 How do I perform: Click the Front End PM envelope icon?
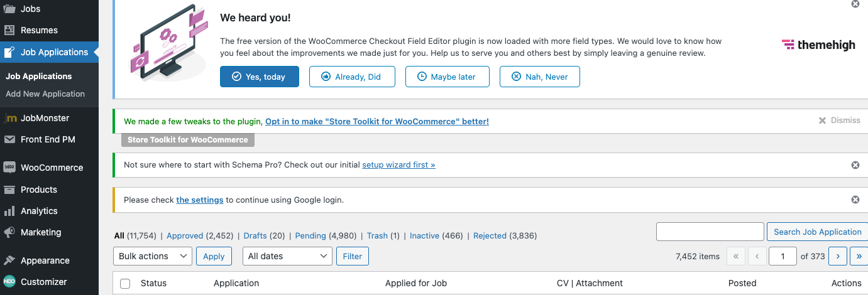click(x=9, y=139)
